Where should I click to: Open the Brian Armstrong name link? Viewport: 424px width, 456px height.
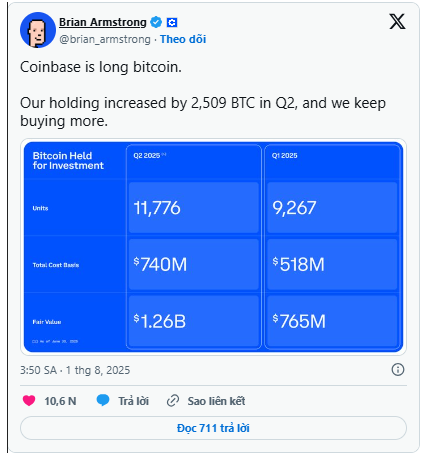103,22
